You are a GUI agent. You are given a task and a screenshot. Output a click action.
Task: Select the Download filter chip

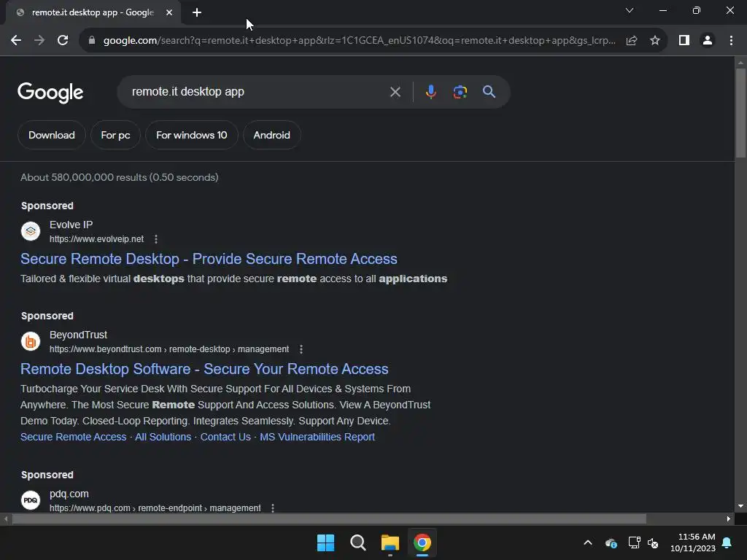click(52, 135)
